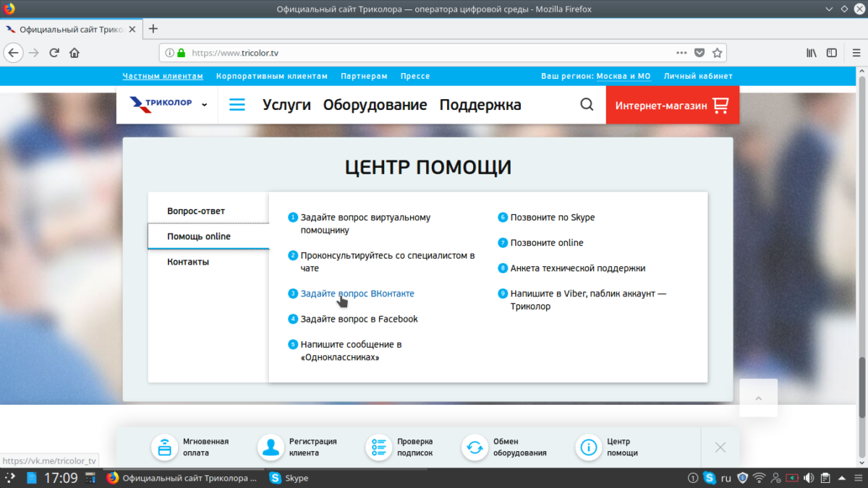Open the Услуги menu
Image resolution: width=868 pixels, height=488 pixels.
(x=286, y=105)
